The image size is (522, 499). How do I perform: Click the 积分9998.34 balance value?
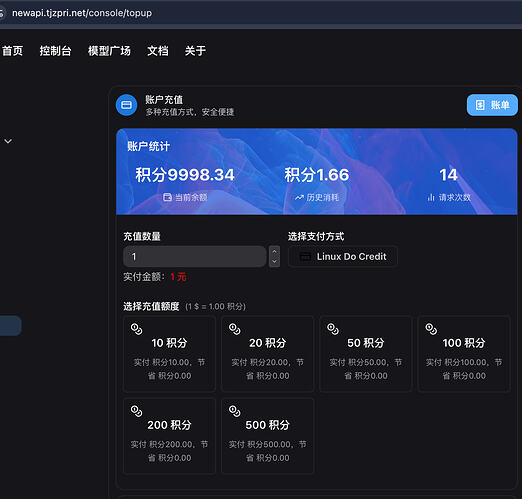(x=185, y=175)
